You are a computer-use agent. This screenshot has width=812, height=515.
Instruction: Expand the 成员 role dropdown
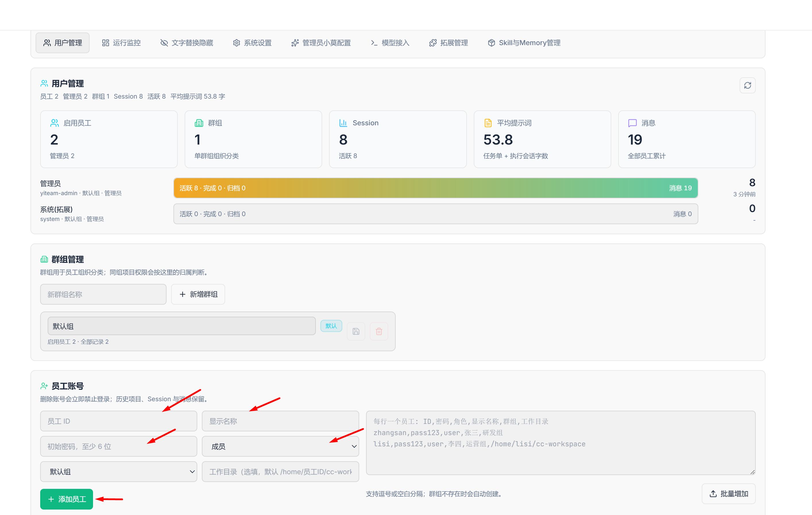[x=280, y=446]
